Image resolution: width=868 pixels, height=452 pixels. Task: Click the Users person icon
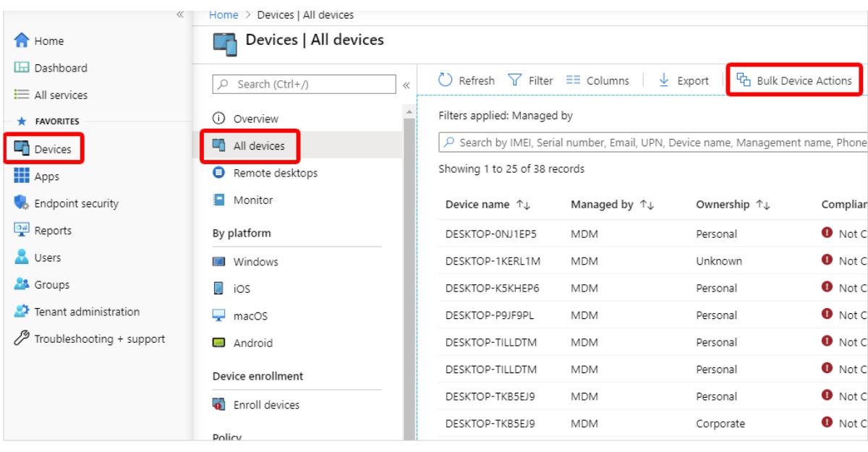coord(21,257)
